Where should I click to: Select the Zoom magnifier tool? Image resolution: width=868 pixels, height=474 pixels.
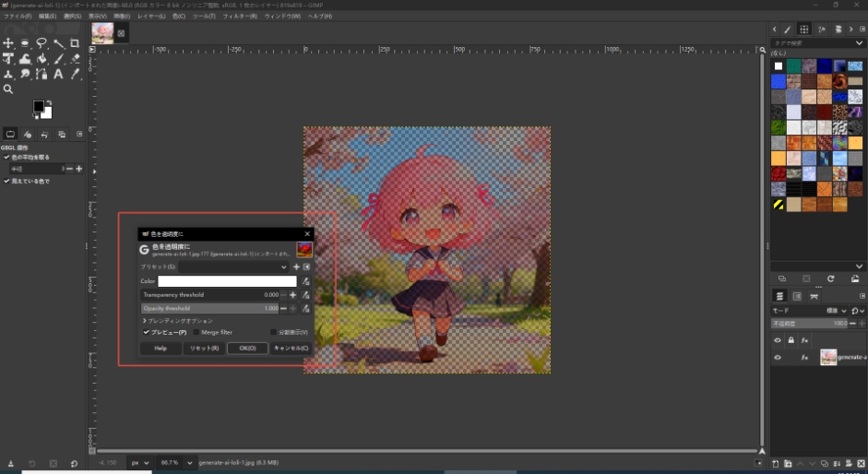pyautogui.click(x=8, y=89)
